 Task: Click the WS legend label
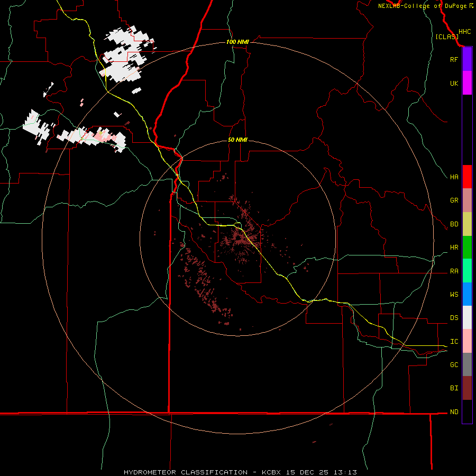pyautogui.click(x=454, y=294)
